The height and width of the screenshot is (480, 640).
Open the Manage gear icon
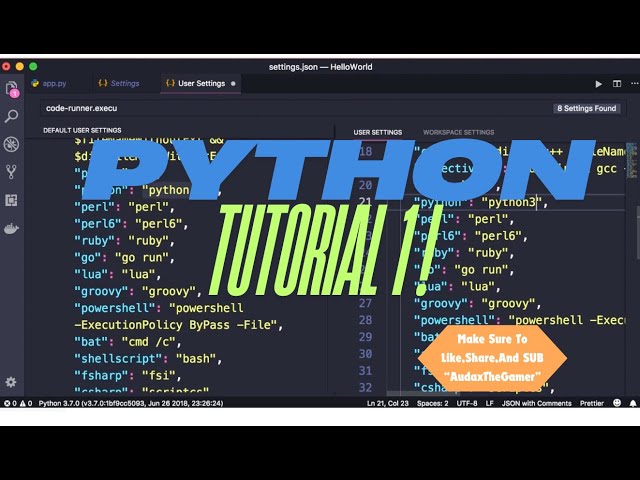point(11,382)
